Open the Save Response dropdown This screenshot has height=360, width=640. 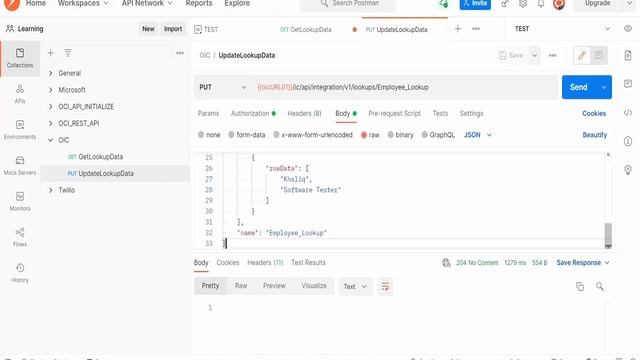point(583,263)
